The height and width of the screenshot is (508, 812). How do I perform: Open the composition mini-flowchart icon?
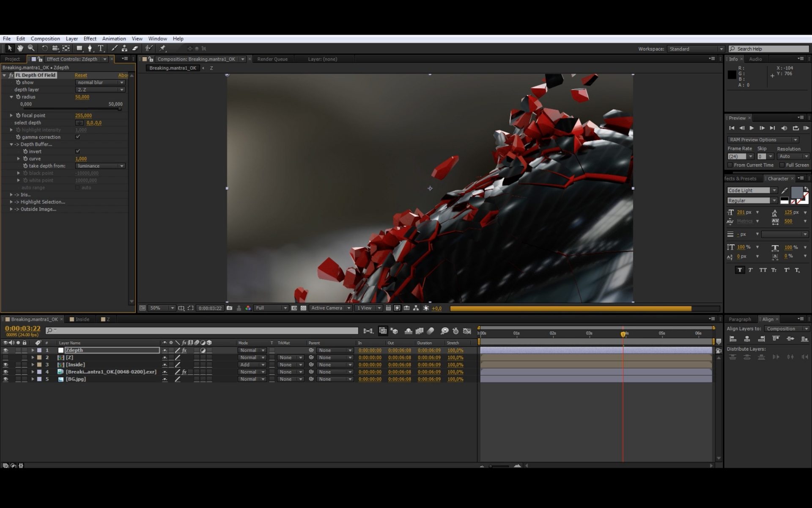368,331
